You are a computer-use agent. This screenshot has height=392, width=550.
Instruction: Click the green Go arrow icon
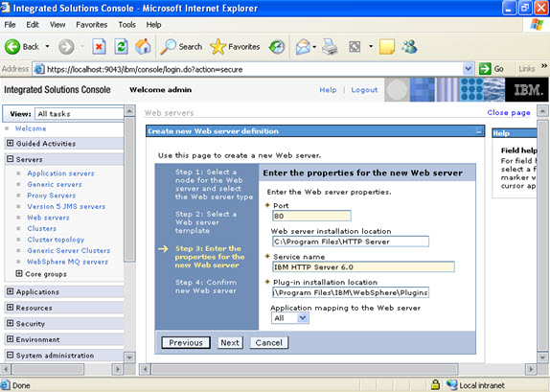[485, 69]
